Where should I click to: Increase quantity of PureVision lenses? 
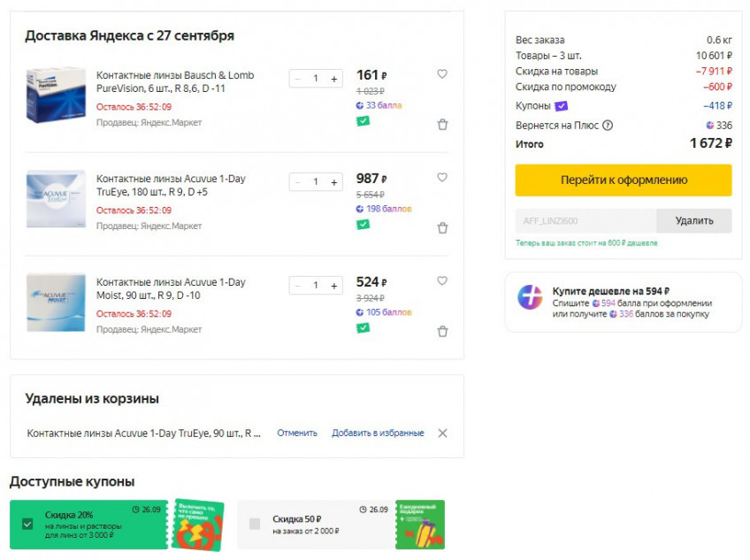coord(333,79)
